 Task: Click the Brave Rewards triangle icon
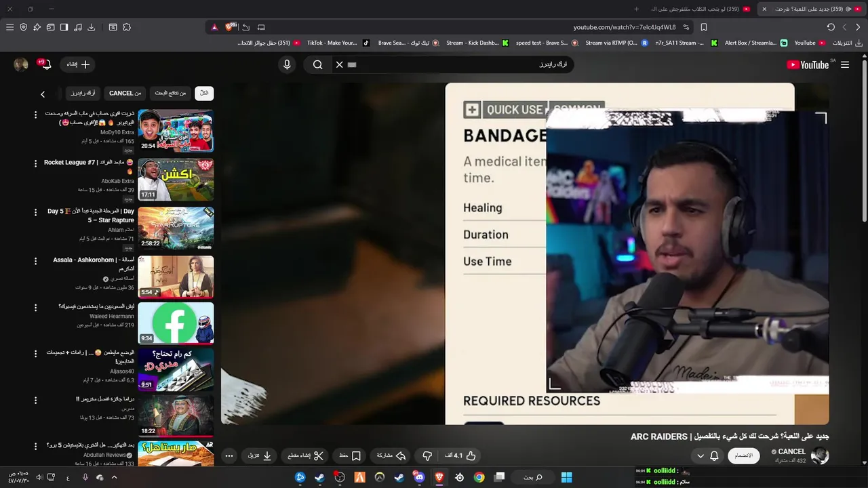pos(214,27)
